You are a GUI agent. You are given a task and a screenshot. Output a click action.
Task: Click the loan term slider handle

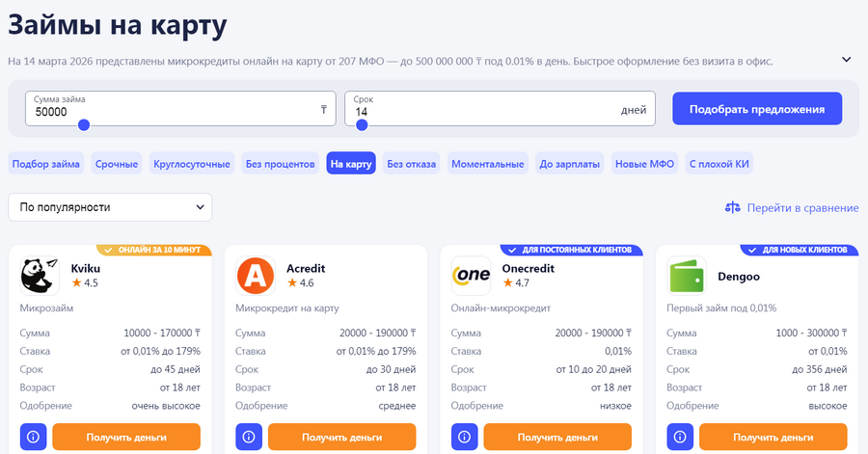tap(363, 125)
